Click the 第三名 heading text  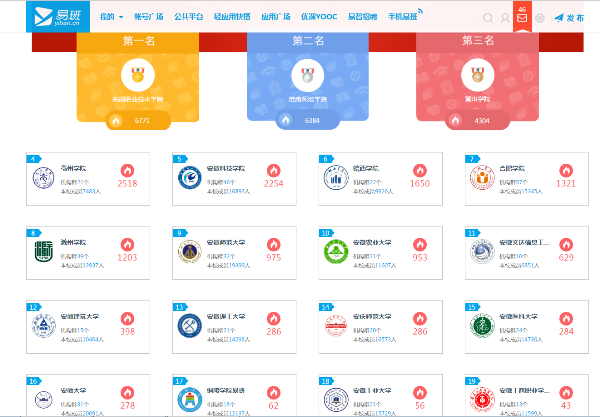[x=478, y=40]
